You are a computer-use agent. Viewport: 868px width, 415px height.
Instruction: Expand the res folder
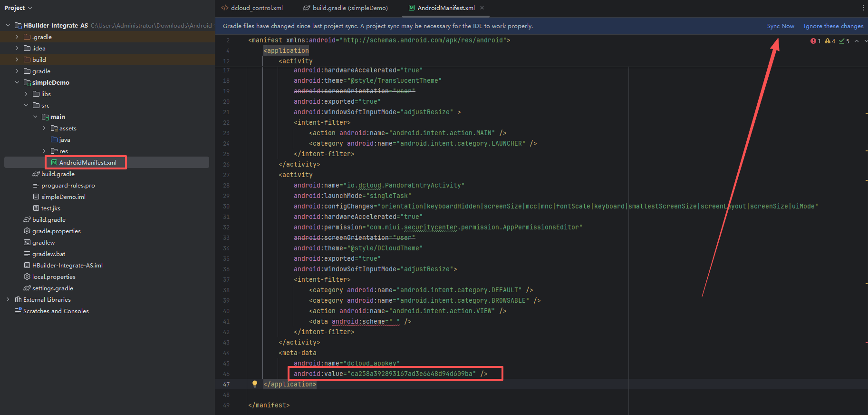(x=44, y=151)
